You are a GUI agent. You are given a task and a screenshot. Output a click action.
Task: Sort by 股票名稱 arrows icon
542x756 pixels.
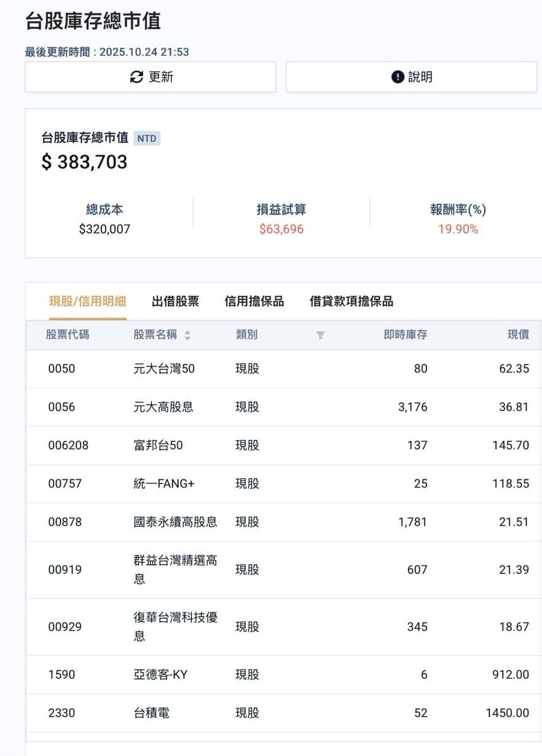tap(187, 336)
